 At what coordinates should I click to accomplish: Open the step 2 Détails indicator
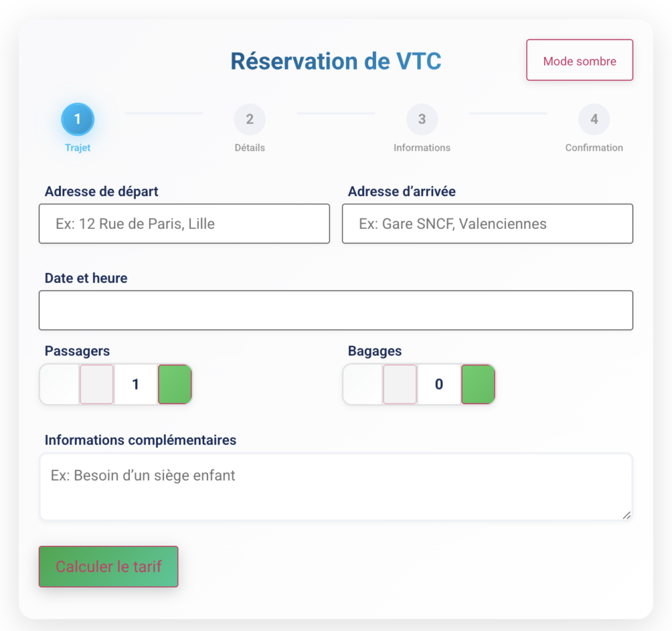click(249, 119)
